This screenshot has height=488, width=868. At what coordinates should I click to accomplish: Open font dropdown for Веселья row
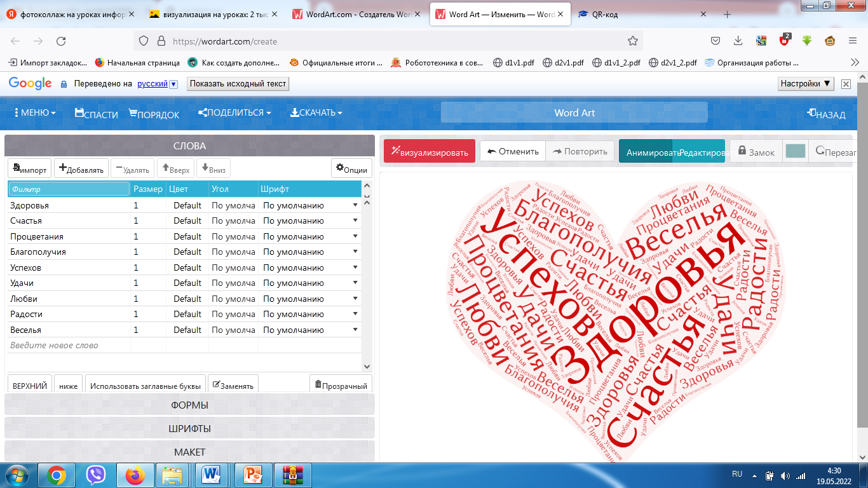coord(355,330)
